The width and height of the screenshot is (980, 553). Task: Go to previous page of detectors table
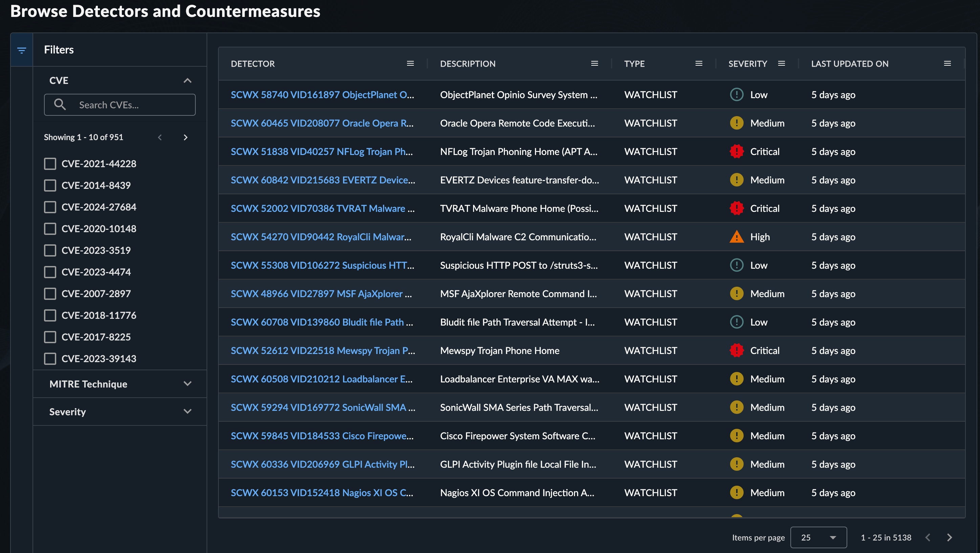tap(928, 537)
